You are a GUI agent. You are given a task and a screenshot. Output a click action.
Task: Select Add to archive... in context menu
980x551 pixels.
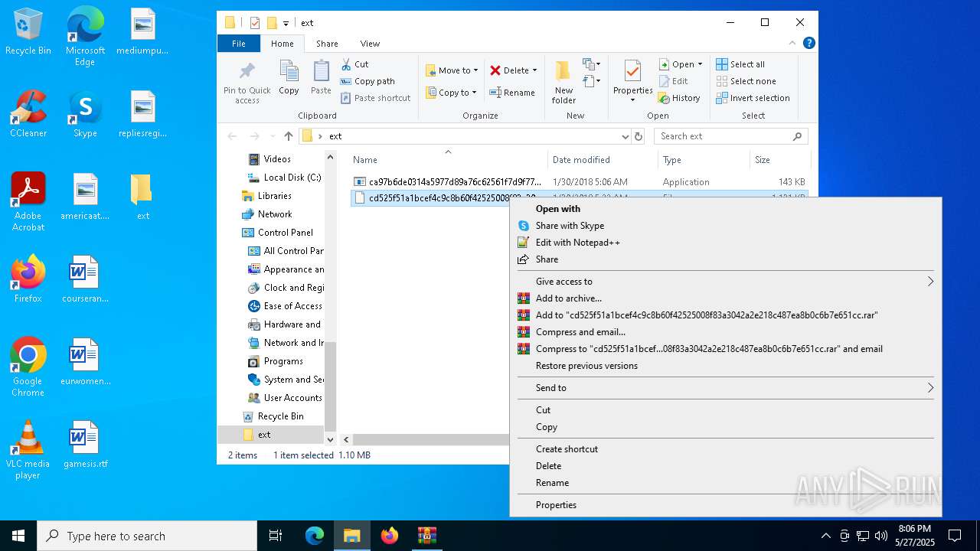coord(725,298)
